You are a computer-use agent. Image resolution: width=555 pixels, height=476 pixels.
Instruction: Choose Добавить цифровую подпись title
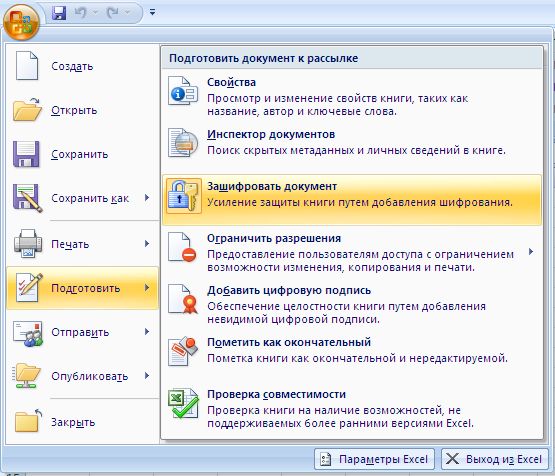click(x=289, y=290)
